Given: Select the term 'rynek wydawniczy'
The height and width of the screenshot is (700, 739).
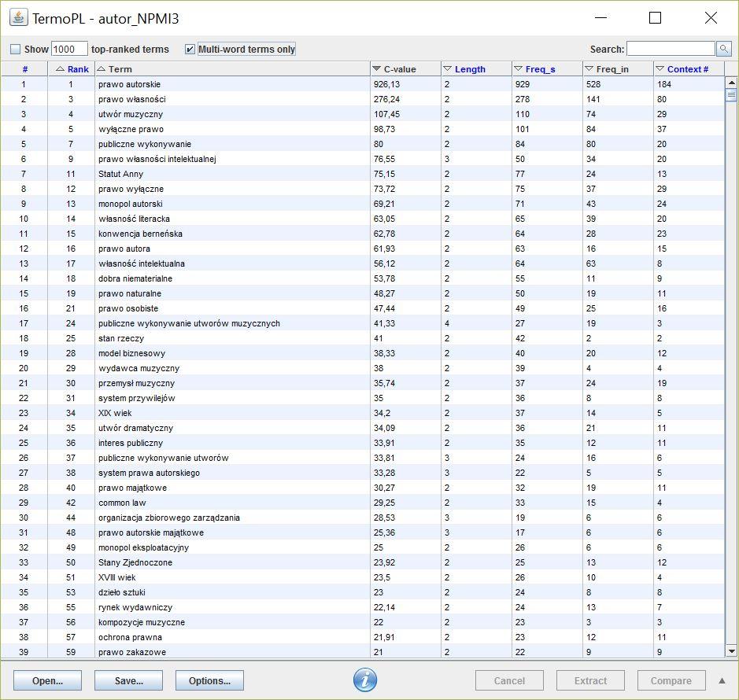Looking at the screenshot, I should coord(135,607).
